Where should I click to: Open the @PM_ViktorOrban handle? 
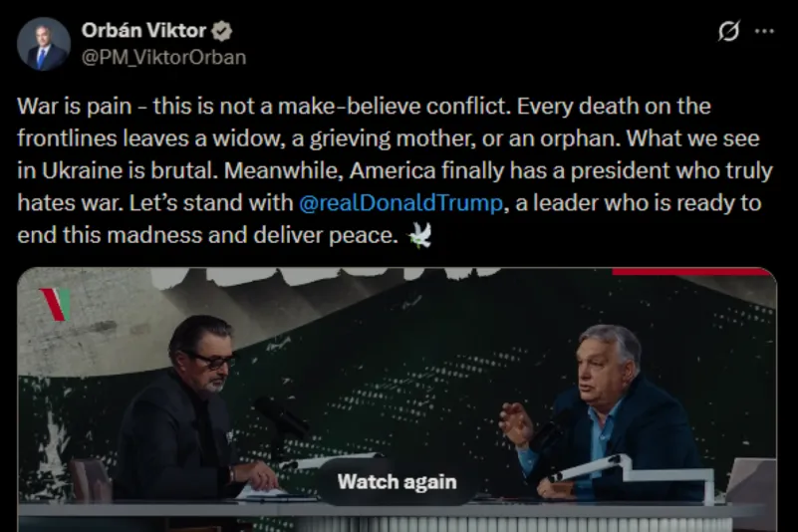click(163, 57)
